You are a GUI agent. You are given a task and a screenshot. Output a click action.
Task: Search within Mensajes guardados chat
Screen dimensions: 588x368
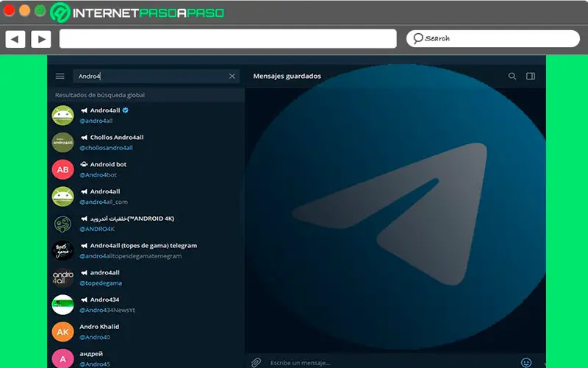(512, 77)
